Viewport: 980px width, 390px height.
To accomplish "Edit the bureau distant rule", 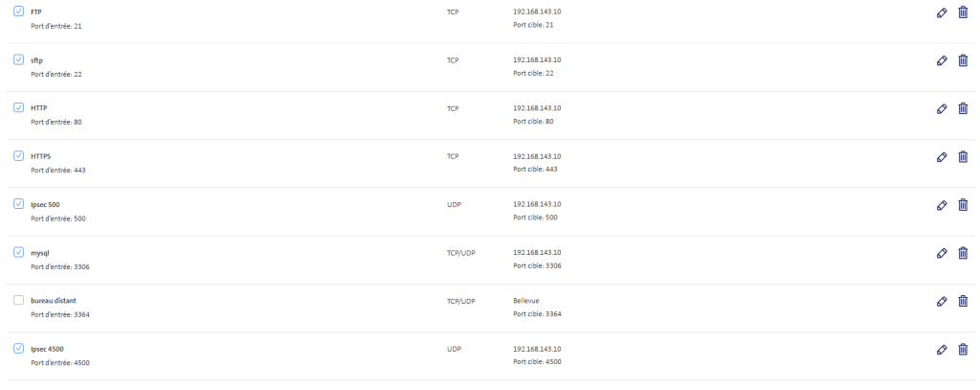I will 942,302.
